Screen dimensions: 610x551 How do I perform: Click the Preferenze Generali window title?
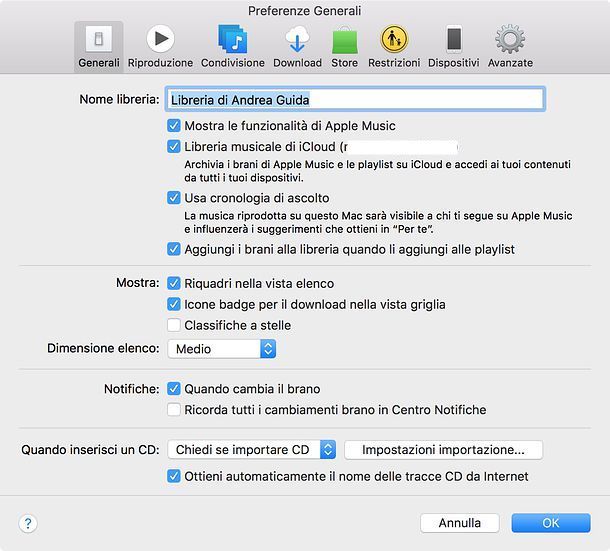click(x=305, y=11)
